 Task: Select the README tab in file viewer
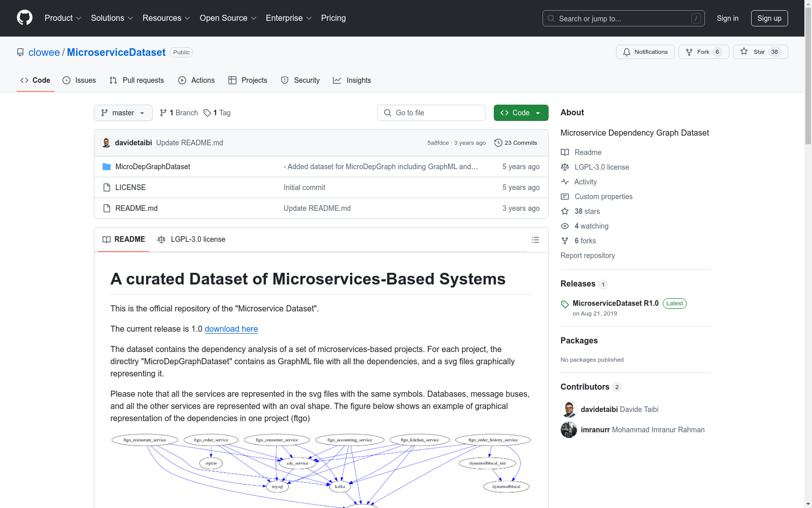pyautogui.click(x=124, y=239)
